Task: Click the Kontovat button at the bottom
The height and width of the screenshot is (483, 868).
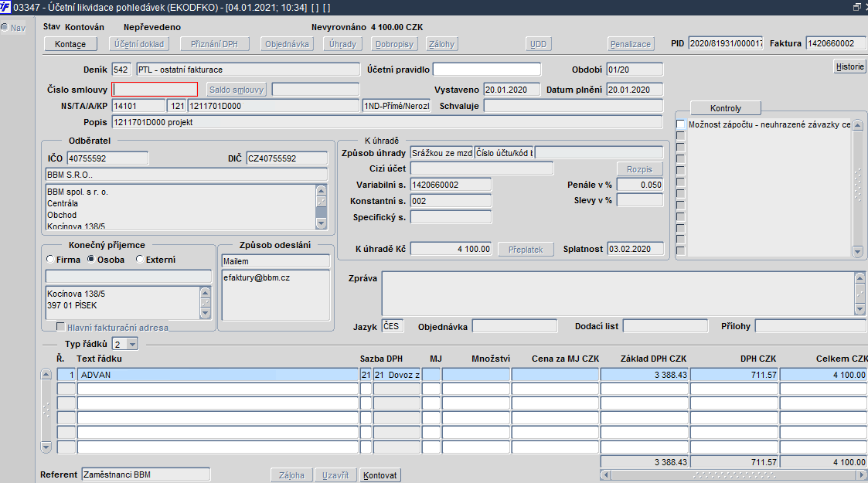Action: [x=380, y=474]
